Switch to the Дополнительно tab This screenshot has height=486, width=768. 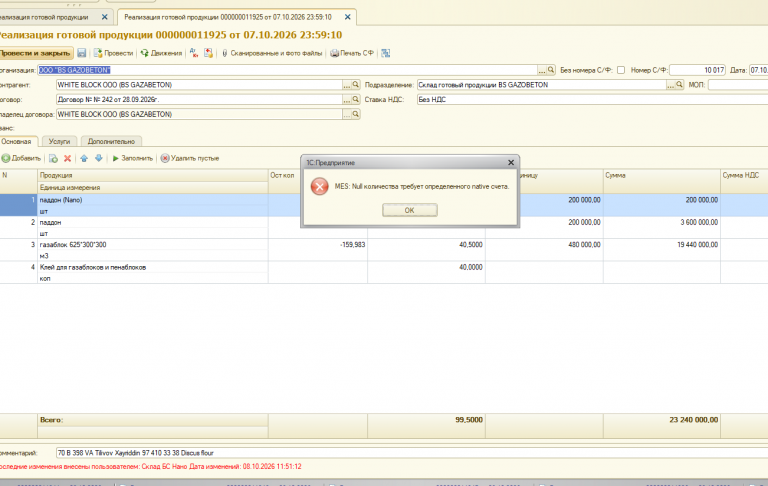[111, 141]
